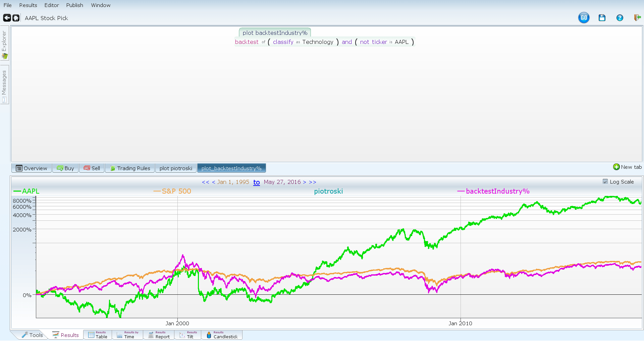Click the 'backtest' keyword in the rule

[x=247, y=42]
